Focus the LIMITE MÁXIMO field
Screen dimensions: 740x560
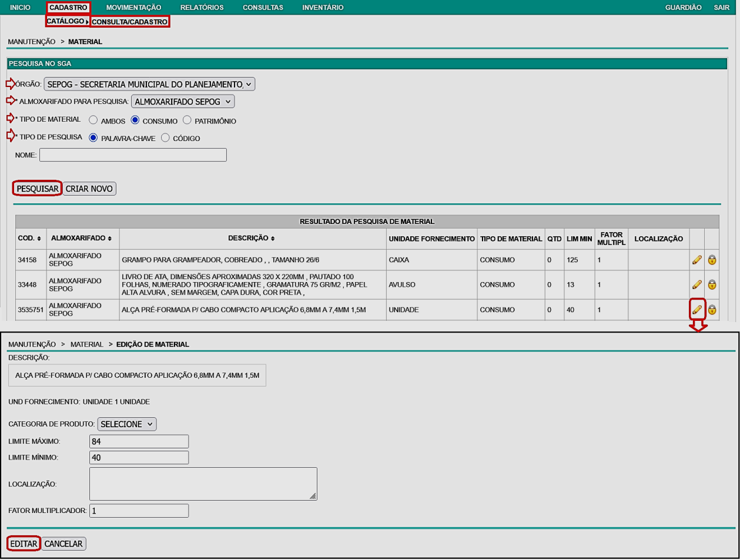139,441
